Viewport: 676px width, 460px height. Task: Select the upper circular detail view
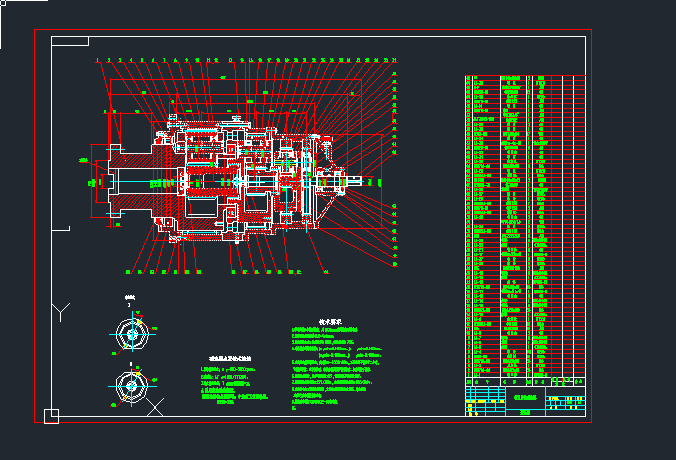(130, 334)
